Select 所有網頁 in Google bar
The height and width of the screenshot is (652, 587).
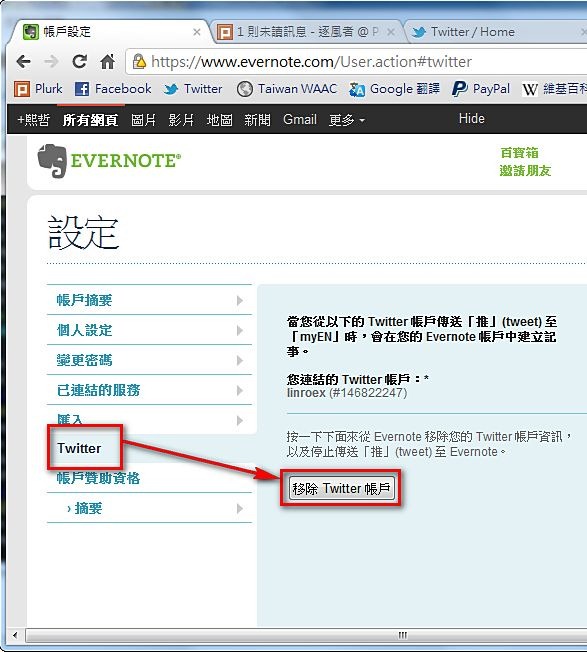click(90, 120)
